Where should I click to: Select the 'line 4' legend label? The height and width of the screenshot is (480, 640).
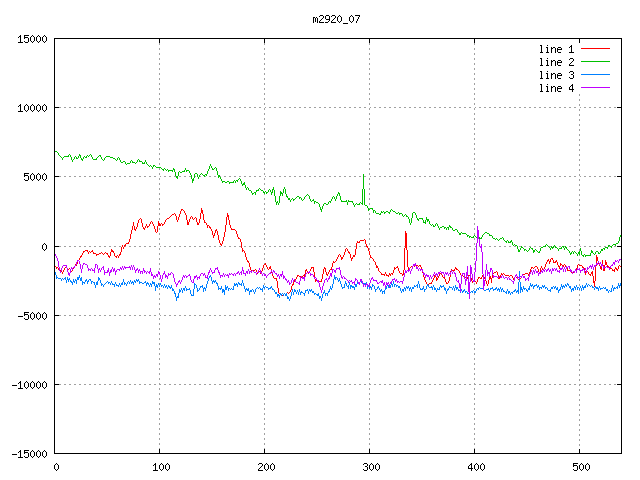(556, 88)
